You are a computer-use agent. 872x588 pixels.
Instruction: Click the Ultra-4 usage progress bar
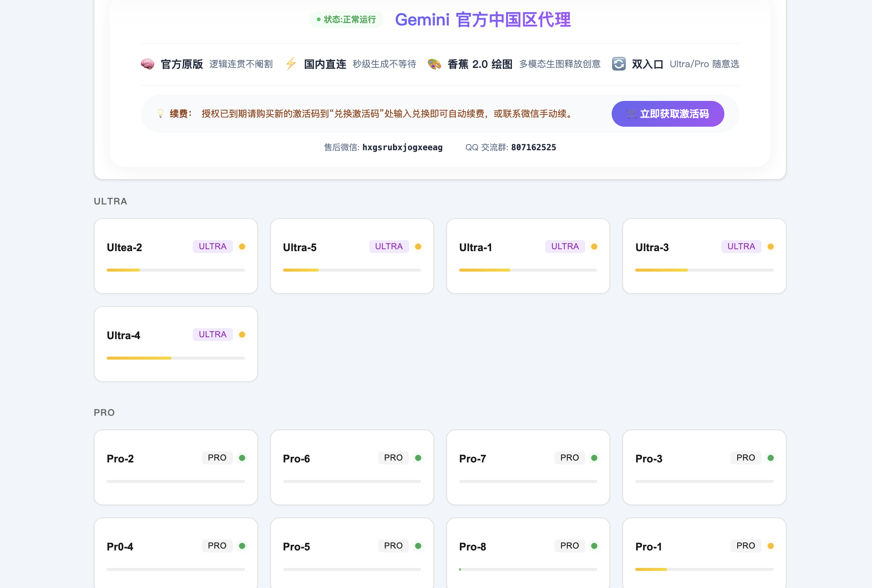point(176,358)
